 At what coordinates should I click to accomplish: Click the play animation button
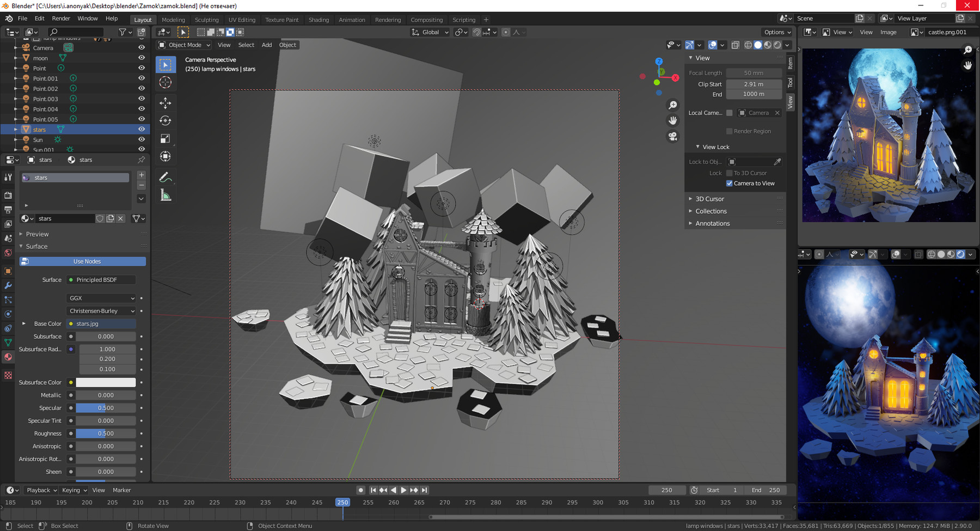point(403,490)
